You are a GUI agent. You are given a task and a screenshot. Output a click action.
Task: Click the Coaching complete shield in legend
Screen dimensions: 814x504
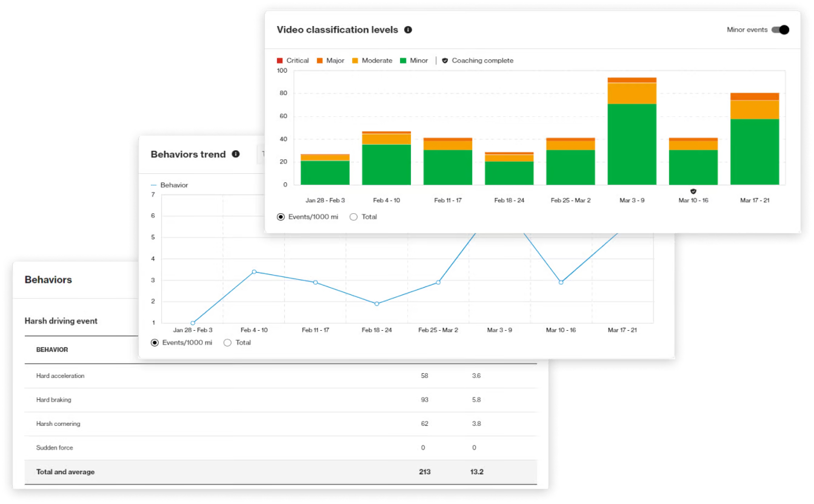point(445,61)
